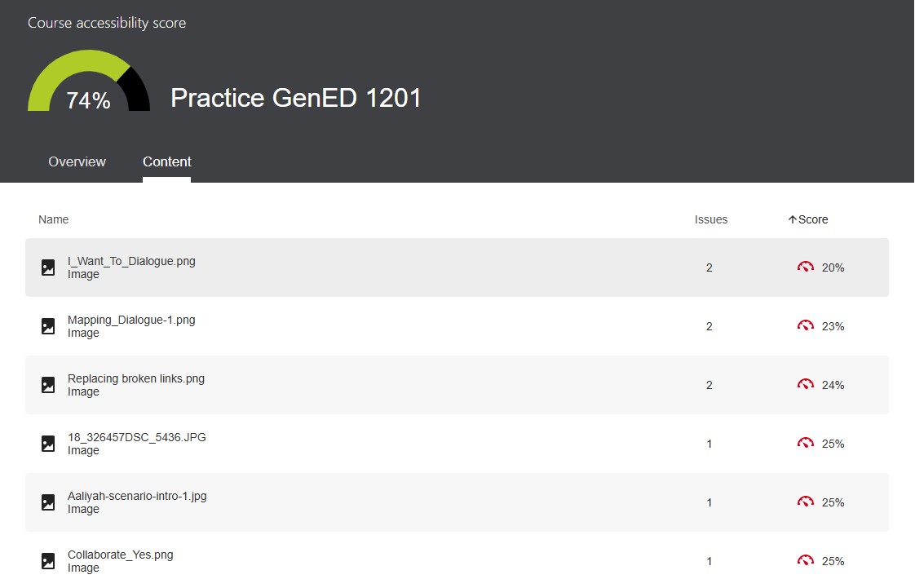
Task: Click the 23% score gauge indicator
Action: point(806,326)
